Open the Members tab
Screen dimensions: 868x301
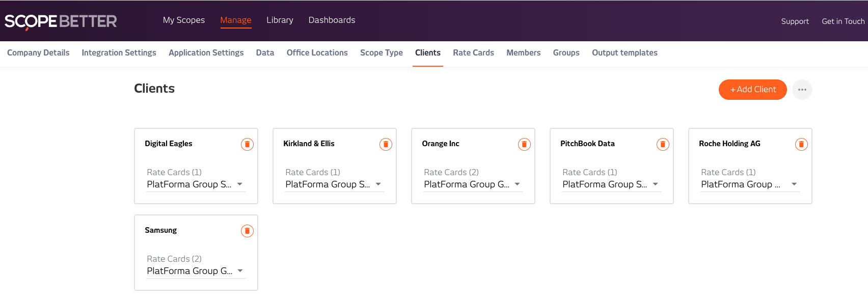point(523,52)
